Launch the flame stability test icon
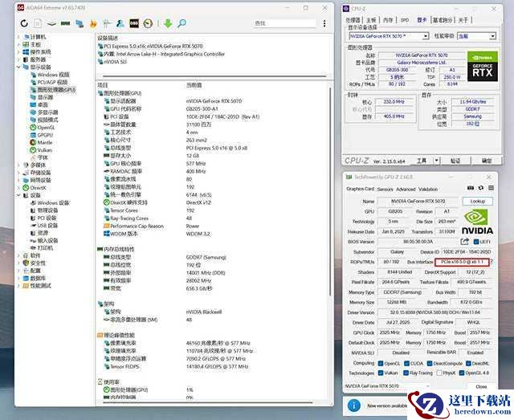Image resolution: width=514 pixels, height=420 pixels. click(93, 23)
